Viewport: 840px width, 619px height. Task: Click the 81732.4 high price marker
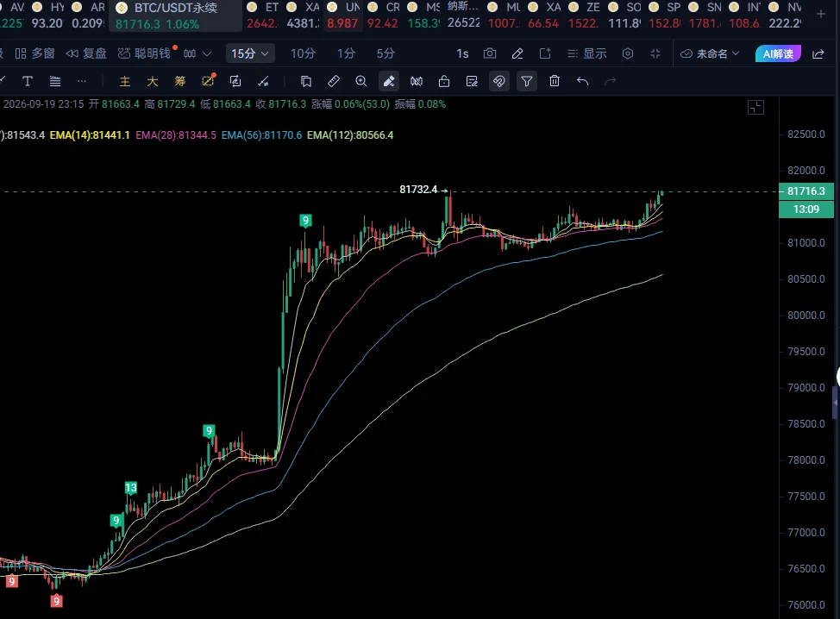point(418,190)
